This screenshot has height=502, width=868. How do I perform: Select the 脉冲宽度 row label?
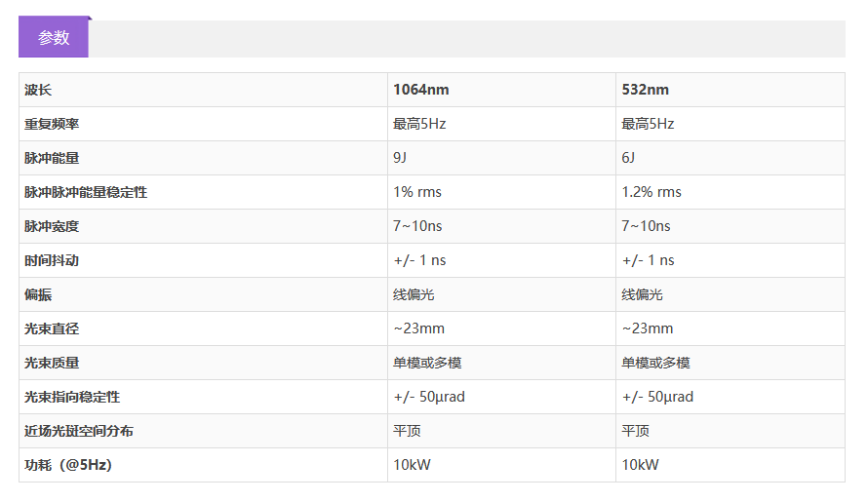point(52,226)
